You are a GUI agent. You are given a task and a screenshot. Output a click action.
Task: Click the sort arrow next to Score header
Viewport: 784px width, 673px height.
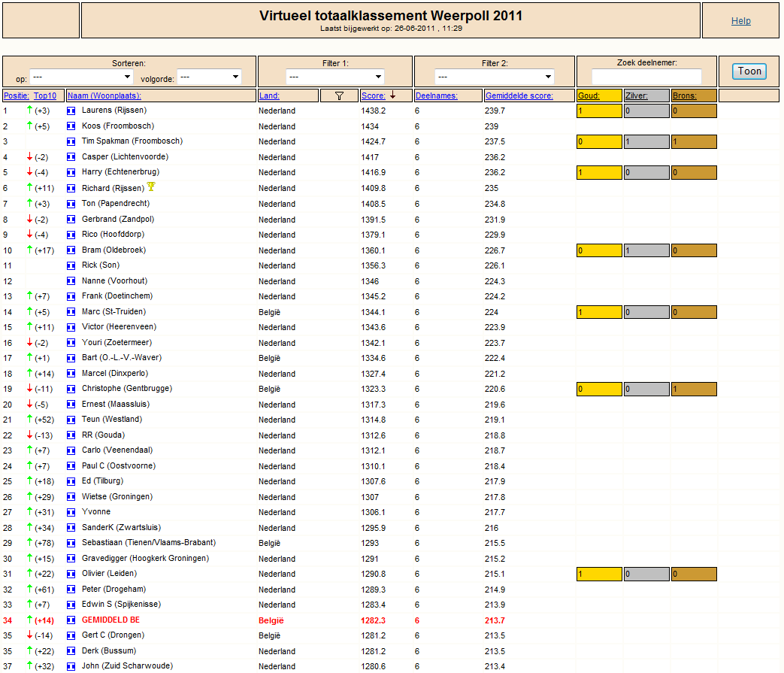click(393, 95)
